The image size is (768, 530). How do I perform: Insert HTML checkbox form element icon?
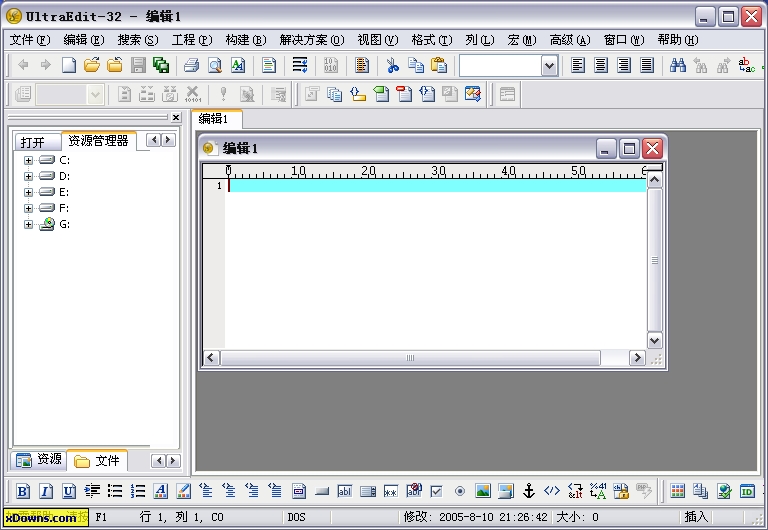coord(436,491)
